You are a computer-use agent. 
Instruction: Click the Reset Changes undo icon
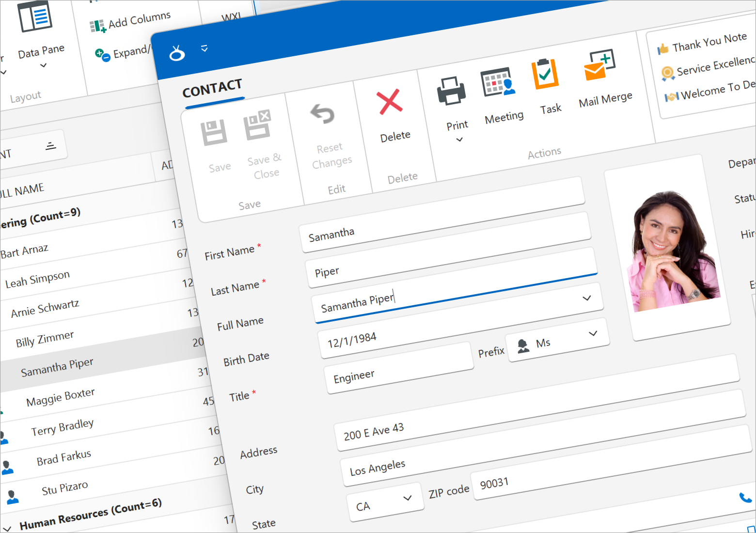pos(323,114)
